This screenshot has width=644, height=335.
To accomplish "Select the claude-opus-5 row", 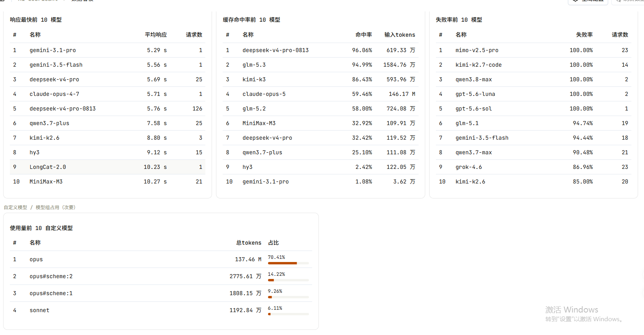I will pyautogui.click(x=320, y=94).
